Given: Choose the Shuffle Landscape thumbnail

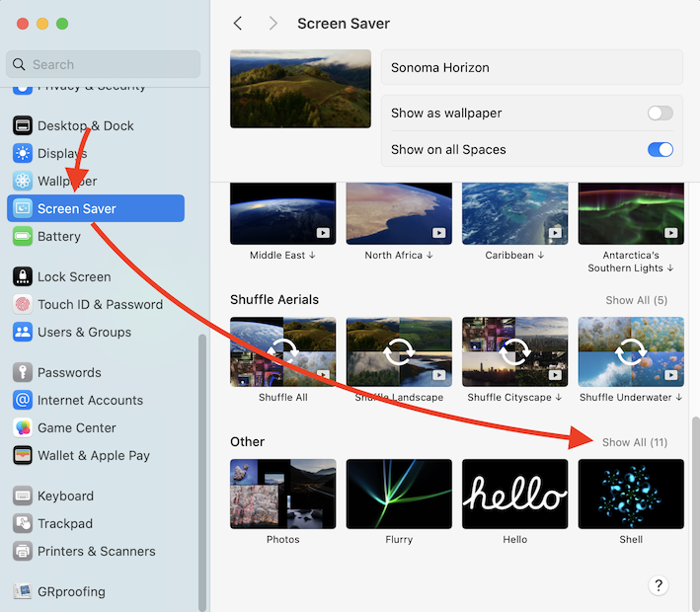Looking at the screenshot, I should point(399,351).
